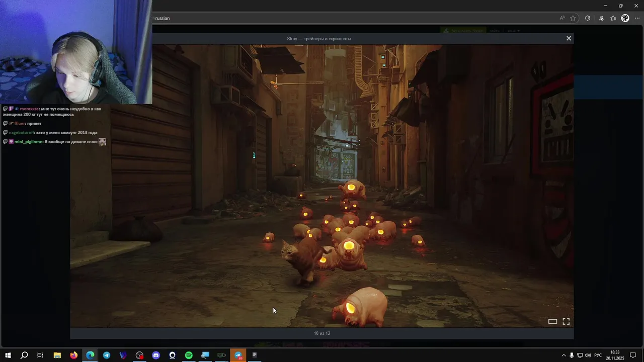Switch input language РУС indicator
Image resolution: width=644 pixels, height=362 pixels.
tap(598, 355)
